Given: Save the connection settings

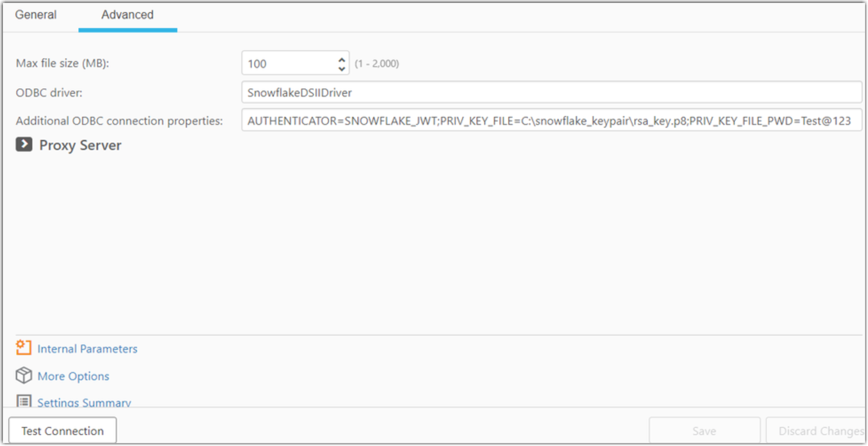Looking at the screenshot, I should [703, 431].
